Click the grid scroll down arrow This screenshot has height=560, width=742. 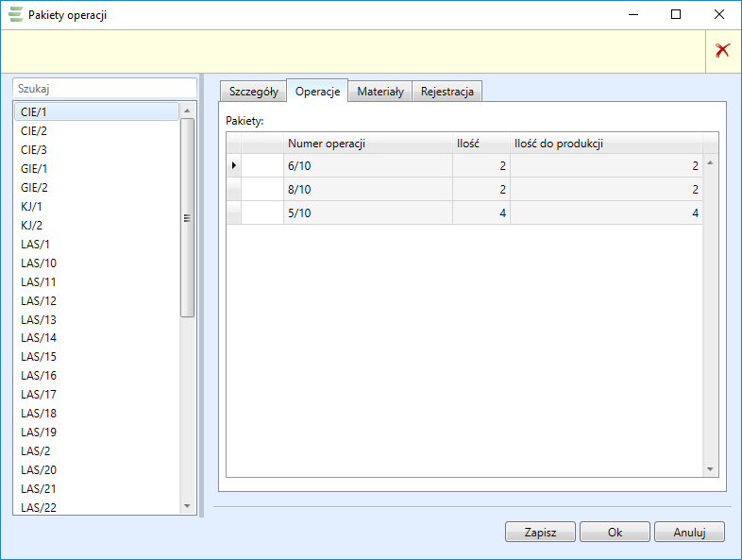(x=710, y=469)
